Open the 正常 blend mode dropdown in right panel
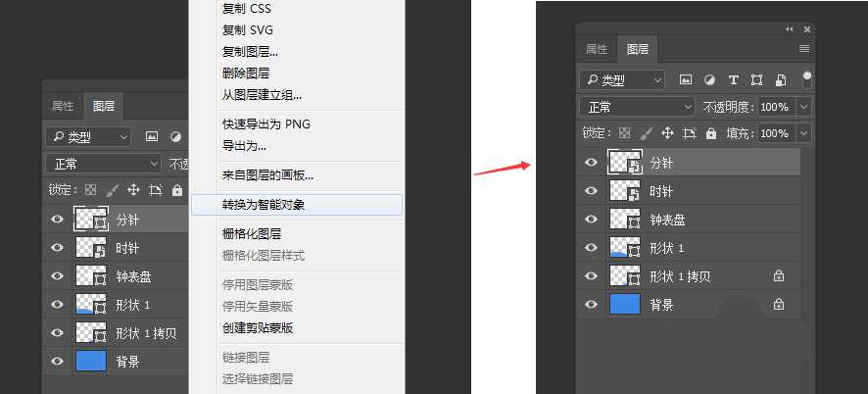868x394 pixels. (637, 106)
